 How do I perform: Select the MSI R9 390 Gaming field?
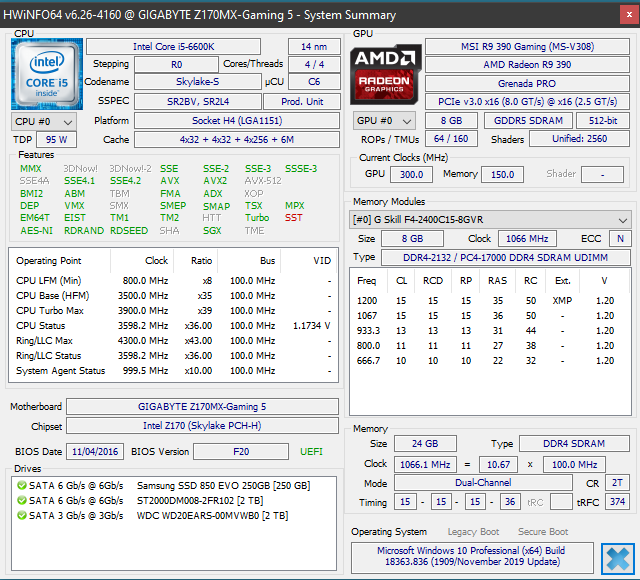tap(528, 47)
